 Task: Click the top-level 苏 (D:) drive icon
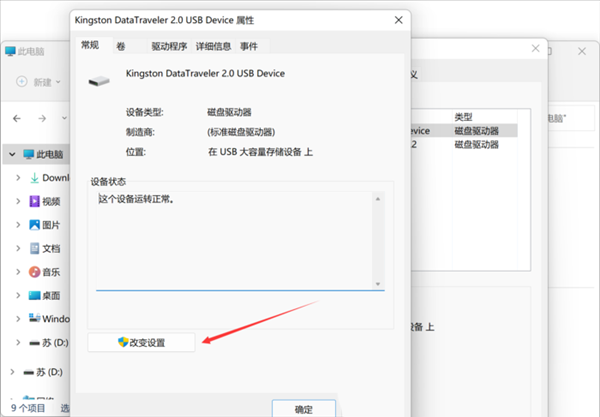tap(29, 372)
